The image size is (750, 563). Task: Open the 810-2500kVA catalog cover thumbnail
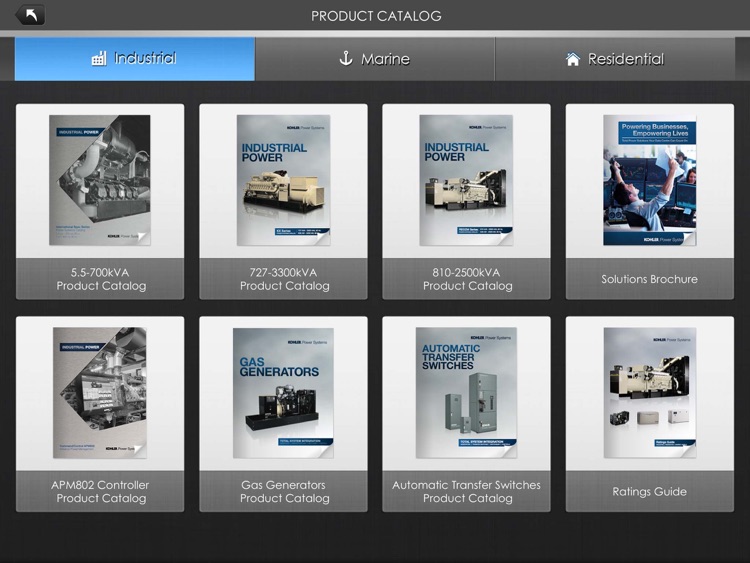[x=466, y=180]
